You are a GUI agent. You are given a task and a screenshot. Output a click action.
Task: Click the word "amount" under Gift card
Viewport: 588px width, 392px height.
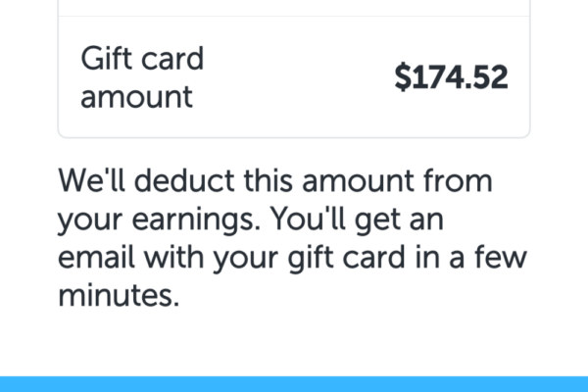136,97
